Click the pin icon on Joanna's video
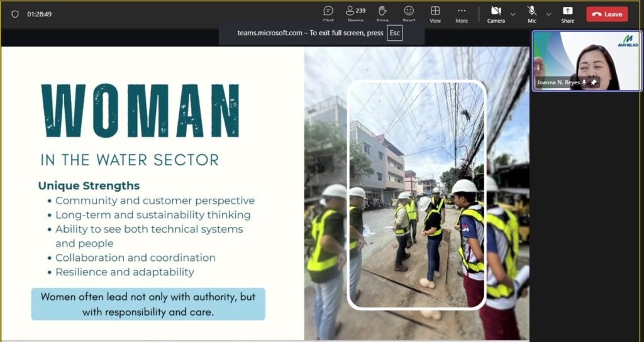This screenshot has height=342, width=644. tap(594, 82)
